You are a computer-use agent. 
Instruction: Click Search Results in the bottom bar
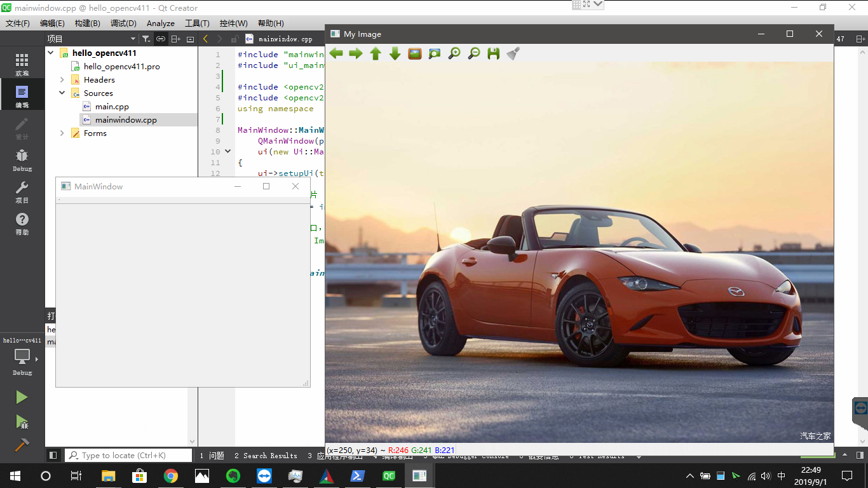tap(267, 455)
